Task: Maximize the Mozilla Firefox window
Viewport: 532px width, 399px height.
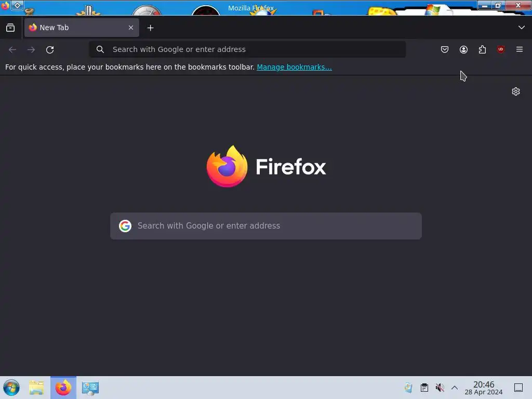Action: 498,5
